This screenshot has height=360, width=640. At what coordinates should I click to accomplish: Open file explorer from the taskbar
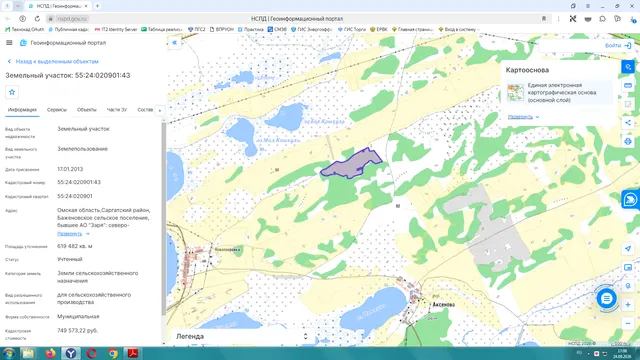(28, 353)
